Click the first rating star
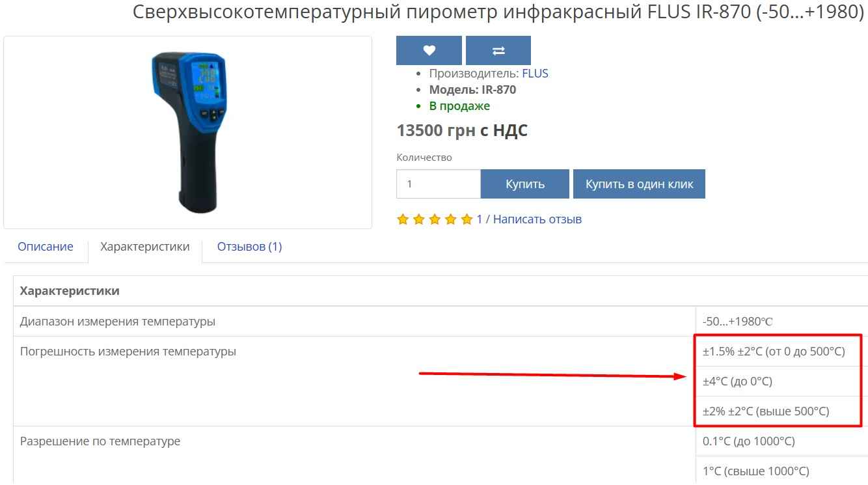The image size is (868, 485). pyautogui.click(x=403, y=219)
